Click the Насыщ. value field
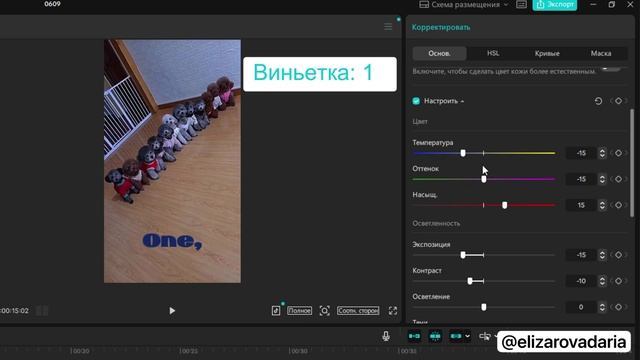Image resolution: width=640 pixels, height=360 pixels. (x=581, y=205)
